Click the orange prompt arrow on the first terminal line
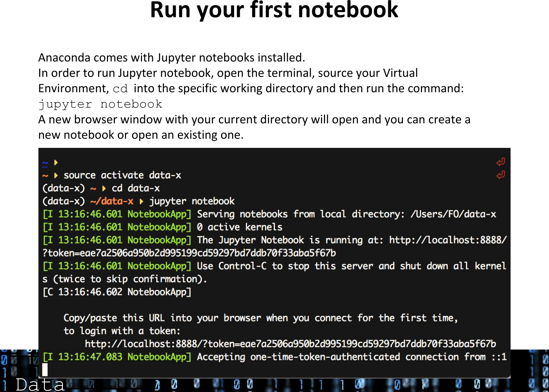This screenshot has height=392, width=549. (x=56, y=163)
